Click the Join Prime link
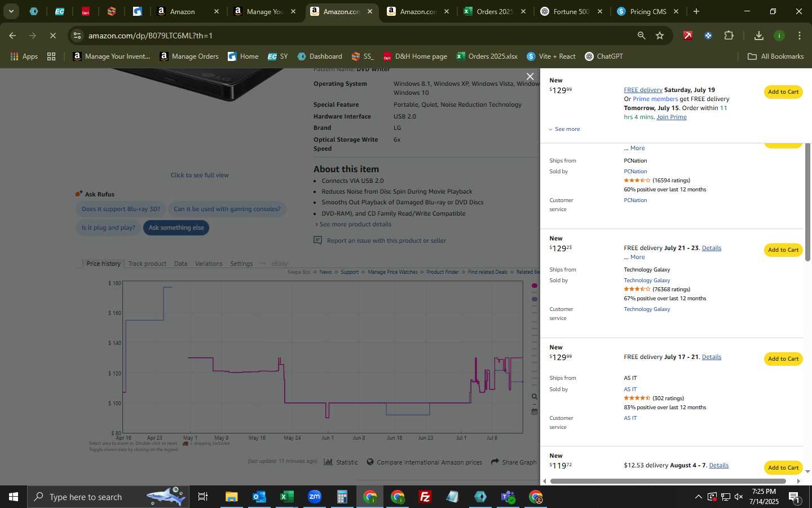The height and width of the screenshot is (508, 812). coord(671,117)
